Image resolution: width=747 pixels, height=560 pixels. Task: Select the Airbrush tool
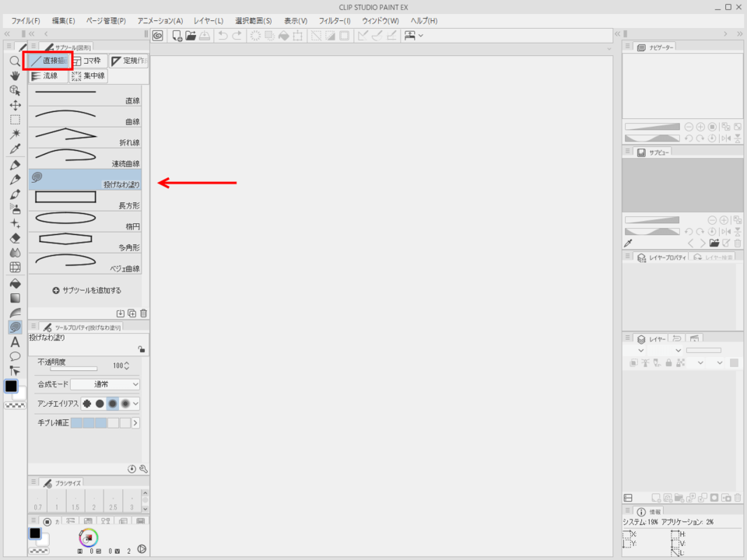point(15,208)
